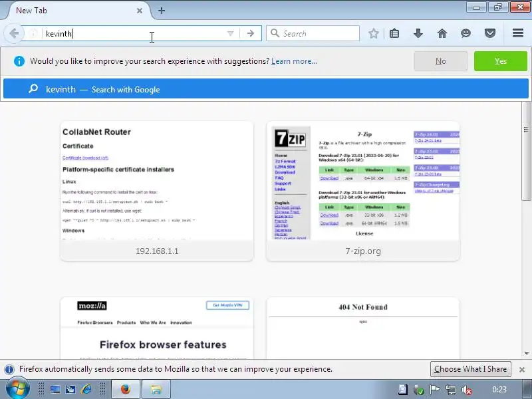Click the scrollbar down arrow
532x399 pixels.
[x=526, y=354]
